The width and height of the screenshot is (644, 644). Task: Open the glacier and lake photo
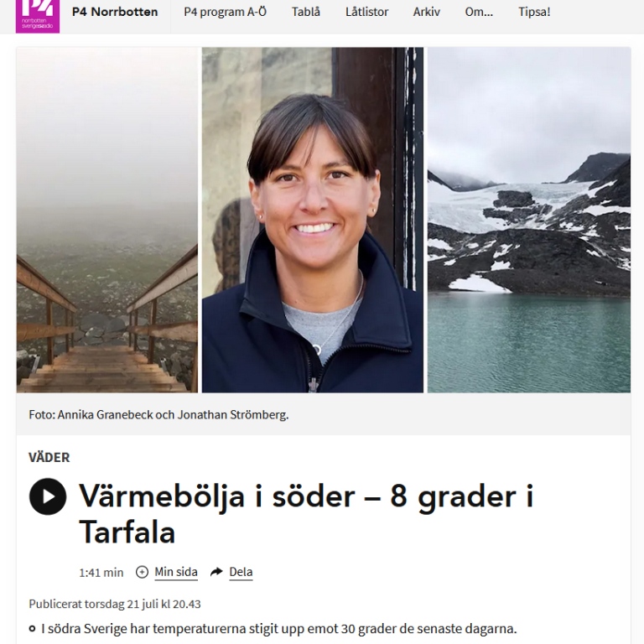[529, 220]
